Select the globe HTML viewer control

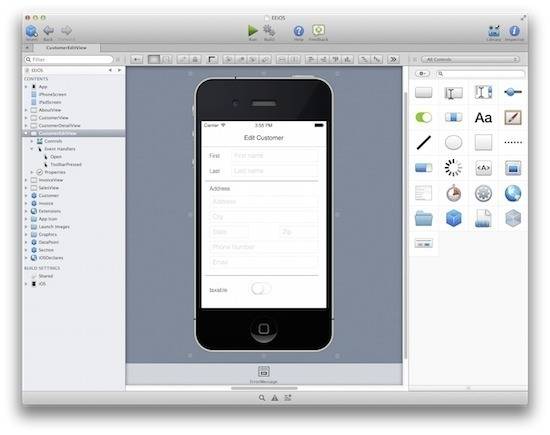coord(513,193)
